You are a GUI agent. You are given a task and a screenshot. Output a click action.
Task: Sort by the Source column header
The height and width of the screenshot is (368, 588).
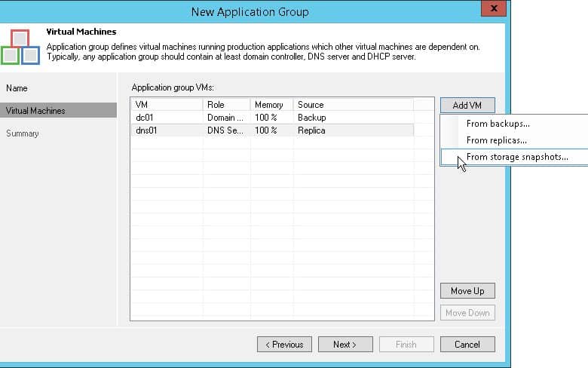[x=354, y=105]
